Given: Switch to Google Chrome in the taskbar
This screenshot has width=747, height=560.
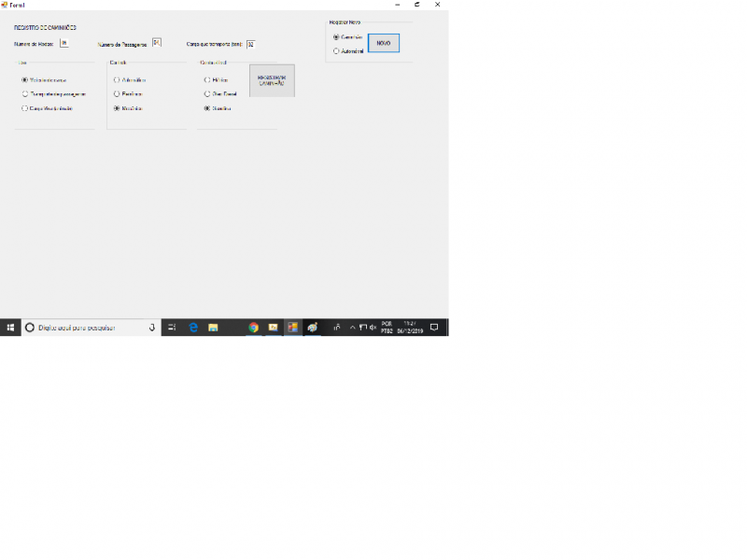Looking at the screenshot, I should pyautogui.click(x=253, y=328).
